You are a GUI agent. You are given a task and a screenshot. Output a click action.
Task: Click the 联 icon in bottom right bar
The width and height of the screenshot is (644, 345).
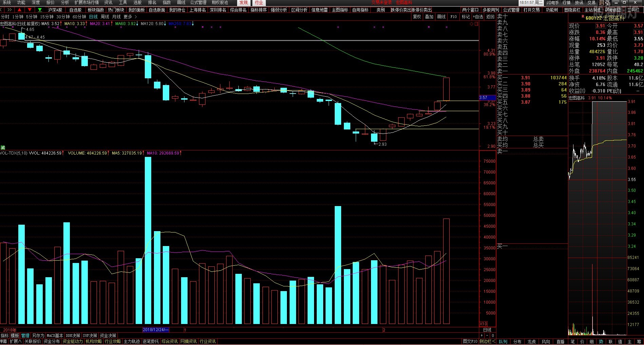tap(610, 342)
